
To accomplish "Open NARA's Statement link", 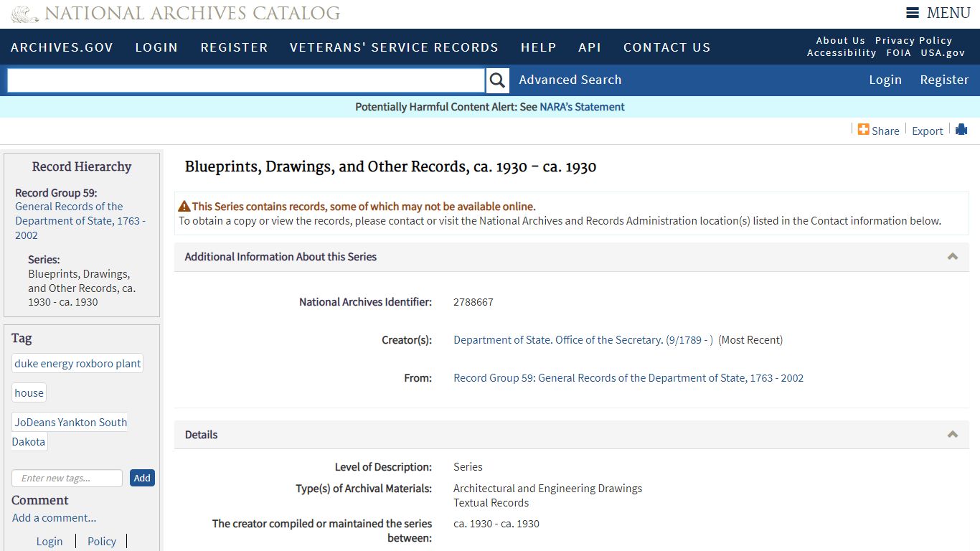I will point(582,107).
